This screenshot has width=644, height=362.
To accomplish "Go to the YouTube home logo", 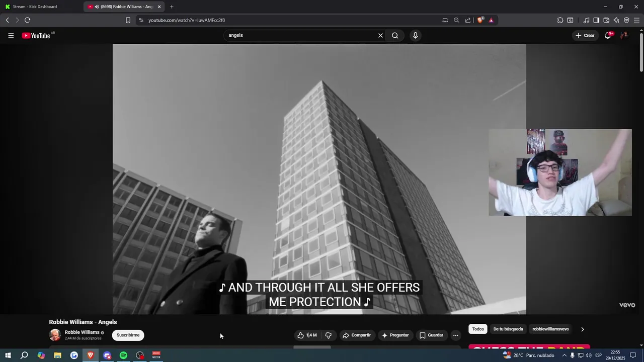I will [36, 36].
